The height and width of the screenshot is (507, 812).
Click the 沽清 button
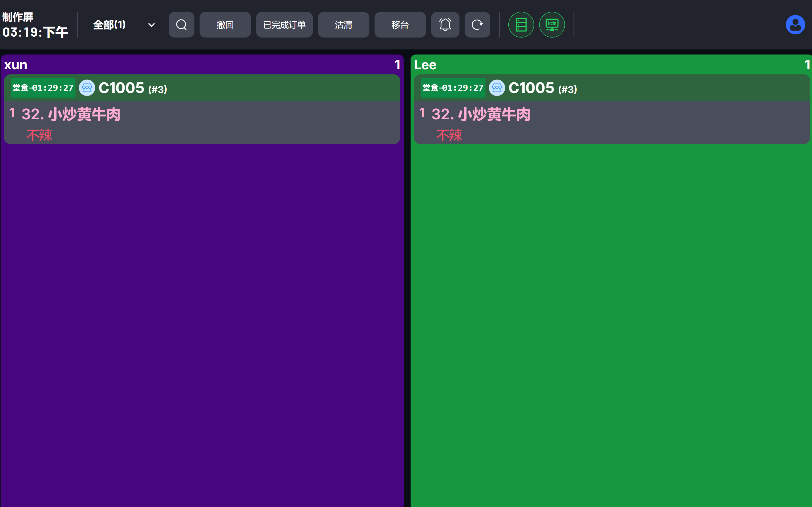pos(343,25)
